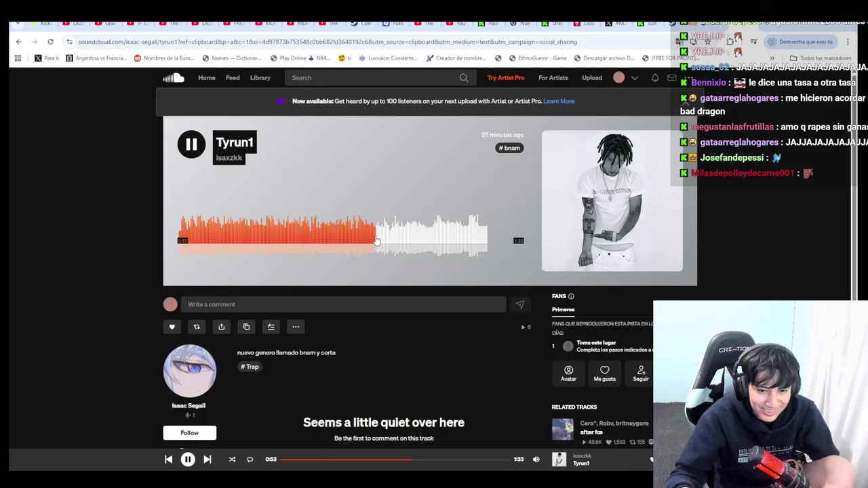Open the Library nav item

coord(260,78)
